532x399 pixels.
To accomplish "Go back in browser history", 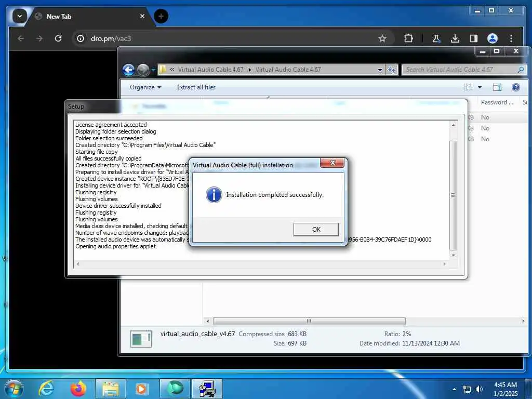I will coord(21,38).
